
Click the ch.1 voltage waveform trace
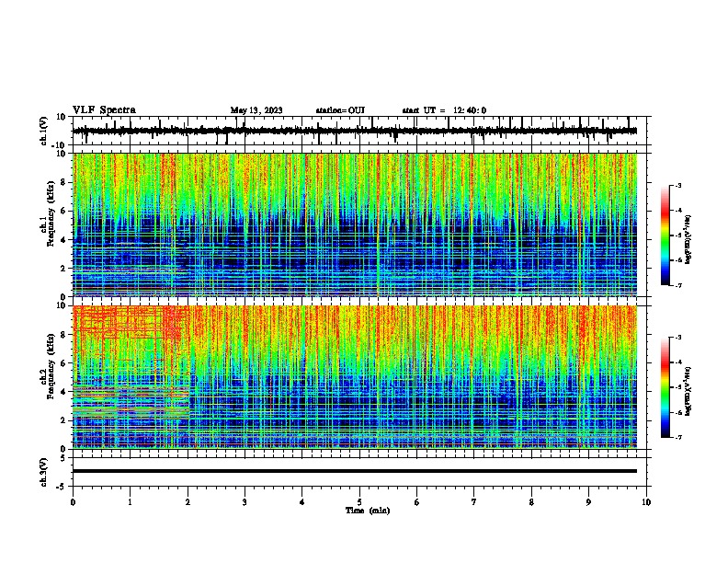pyautogui.click(x=355, y=131)
